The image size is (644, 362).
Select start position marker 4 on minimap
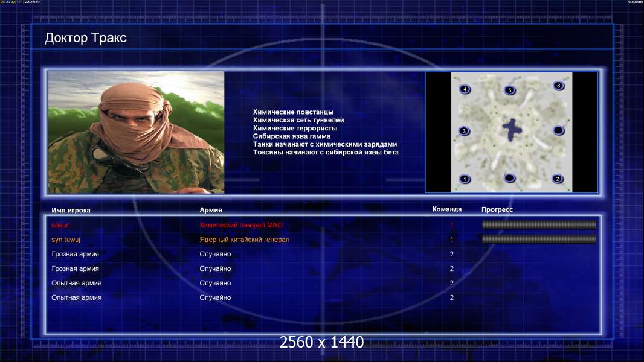point(465,89)
